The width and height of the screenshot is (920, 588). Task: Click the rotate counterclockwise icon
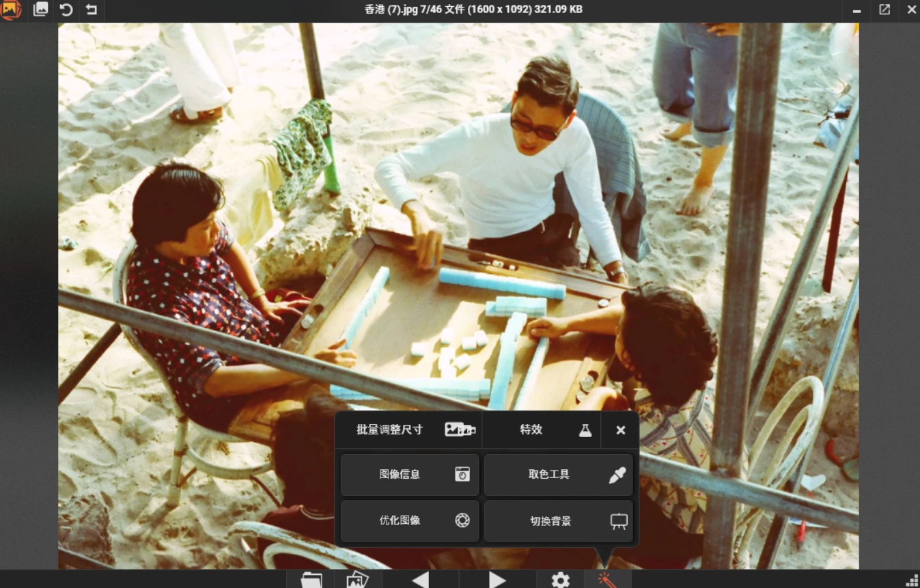[66, 10]
